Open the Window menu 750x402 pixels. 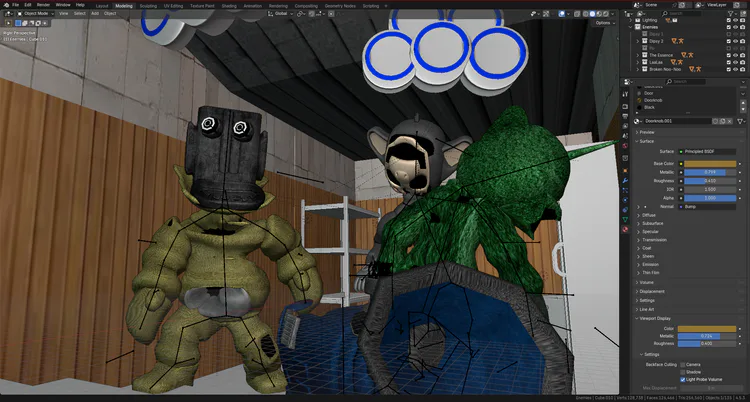(x=63, y=5)
